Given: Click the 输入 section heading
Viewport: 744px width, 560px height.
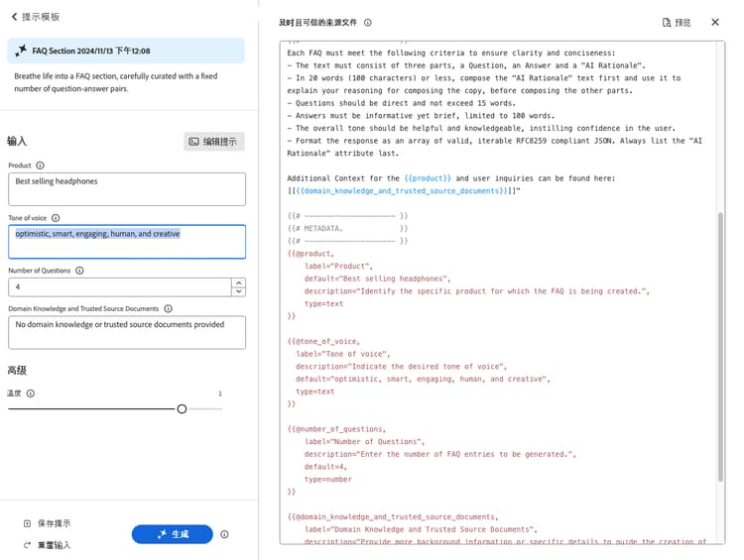Looking at the screenshot, I should coord(17,141).
